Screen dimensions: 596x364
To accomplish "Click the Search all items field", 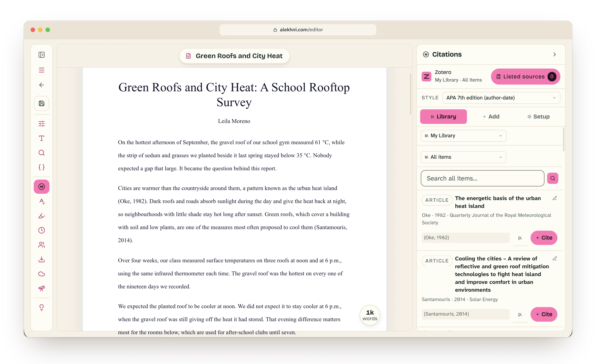I will [482, 178].
